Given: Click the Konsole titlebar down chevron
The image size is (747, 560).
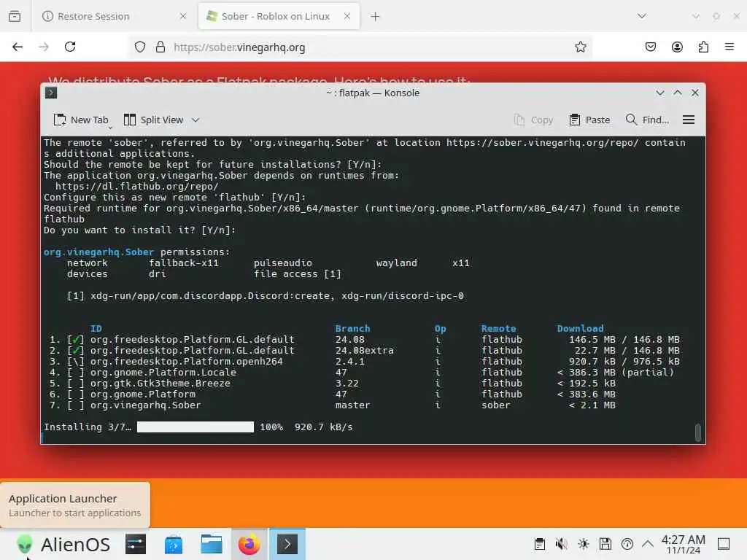Looking at the screenshot, I should coord(659,93).
